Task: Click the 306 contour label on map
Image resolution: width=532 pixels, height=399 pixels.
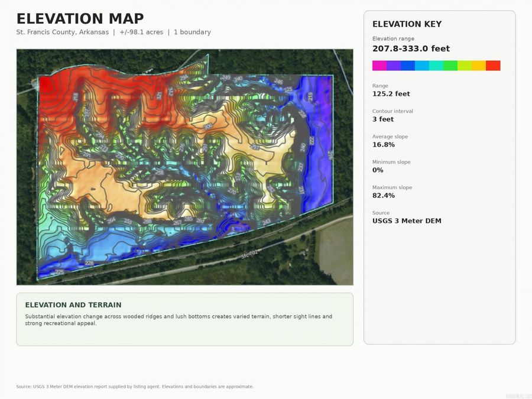Action: pos(207,126)
